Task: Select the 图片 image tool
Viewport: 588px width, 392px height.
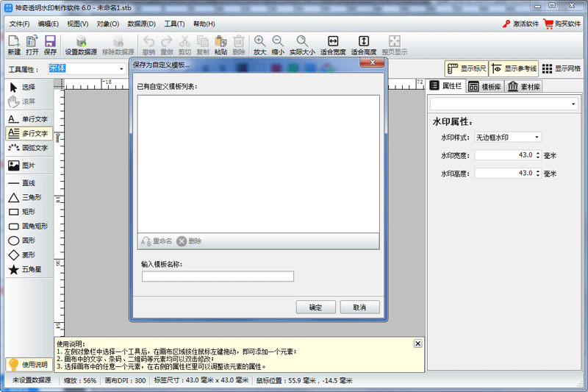Action: (29, 165)
